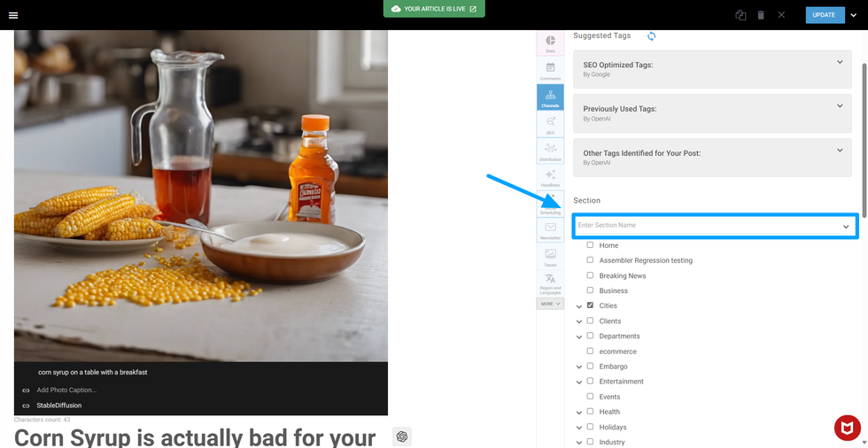Open the Region and Languages panel
This screenshot has width=868, height=448.
550,282
